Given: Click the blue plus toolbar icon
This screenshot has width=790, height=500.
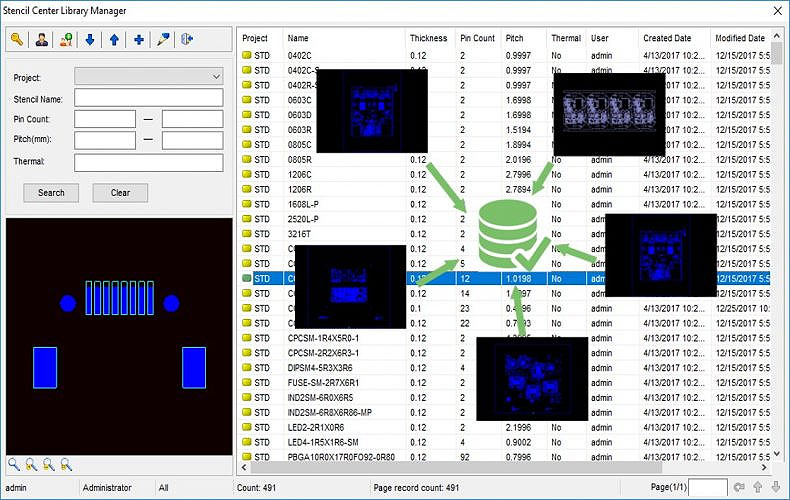Looking at the screenshot, I should click(x=138, y=40).
